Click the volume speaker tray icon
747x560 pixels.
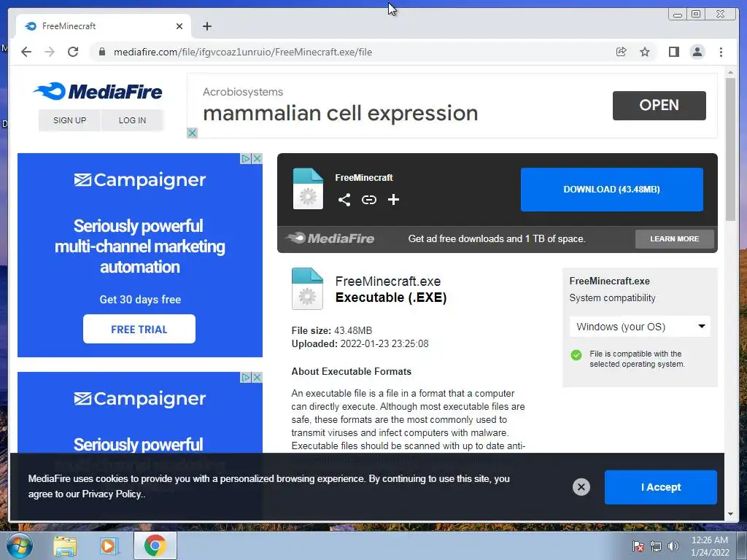[x=673, y=546]
